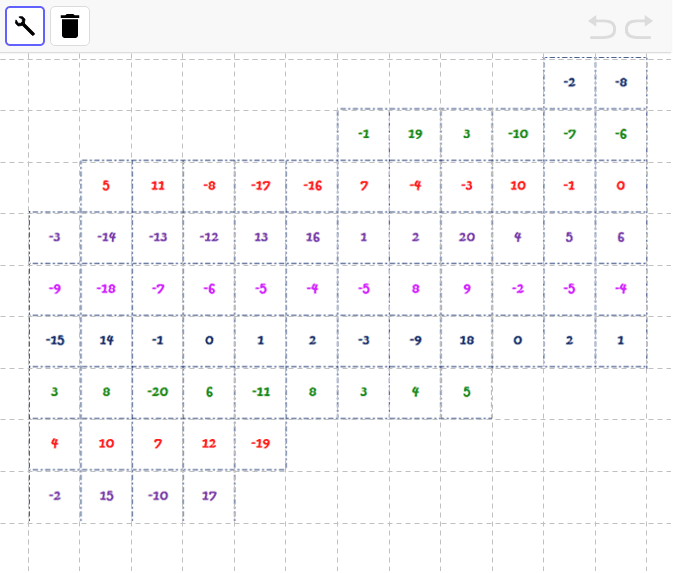Select the green -10 tile
The image size is (673, 573).
tap(518, 134)
